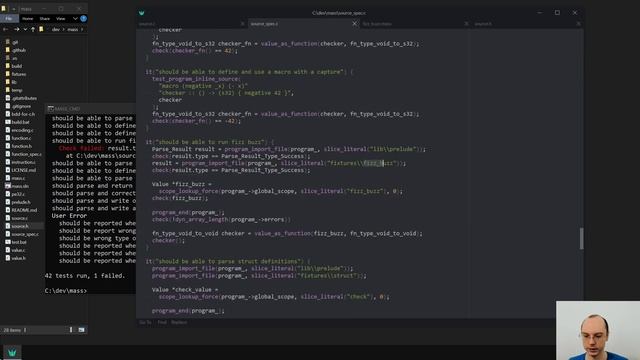Click Find in editor bottom bar
The width and height of the screenshot is (640, 360).
(162, 322)
